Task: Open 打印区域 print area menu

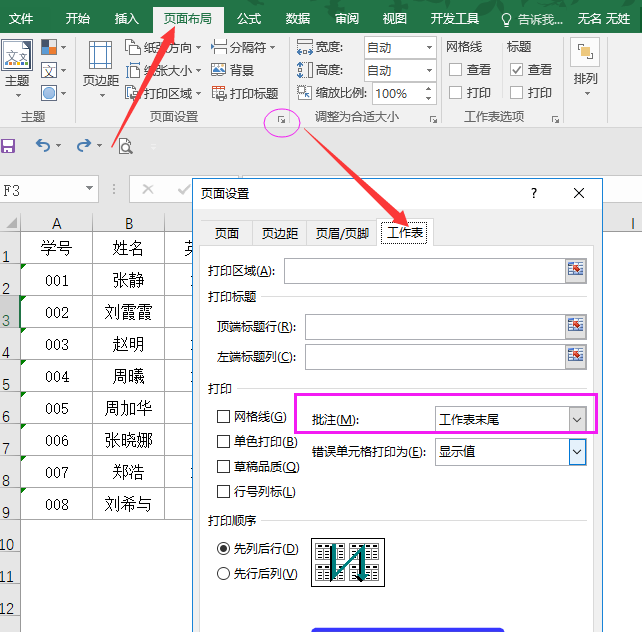Action: [x=163, y=93]
